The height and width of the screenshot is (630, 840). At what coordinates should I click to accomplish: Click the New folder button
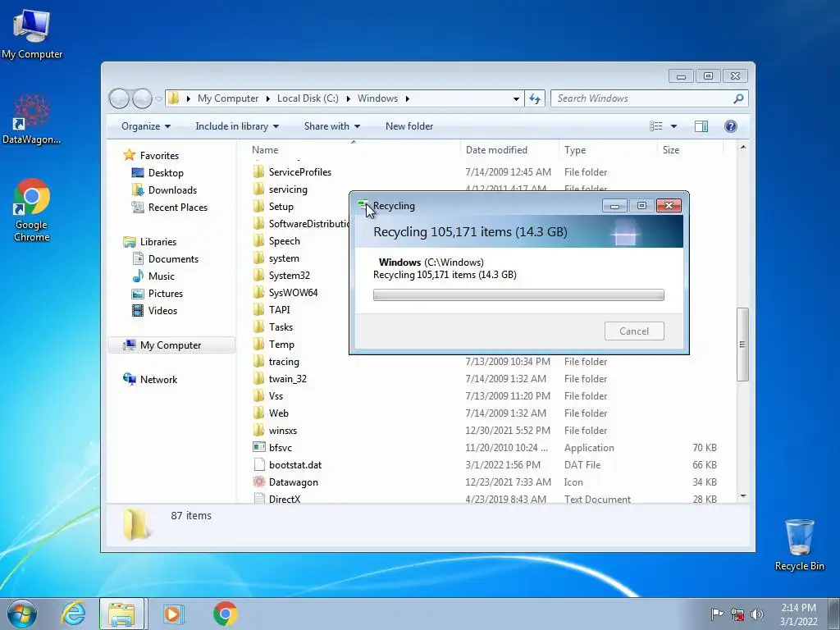(409, 126)
